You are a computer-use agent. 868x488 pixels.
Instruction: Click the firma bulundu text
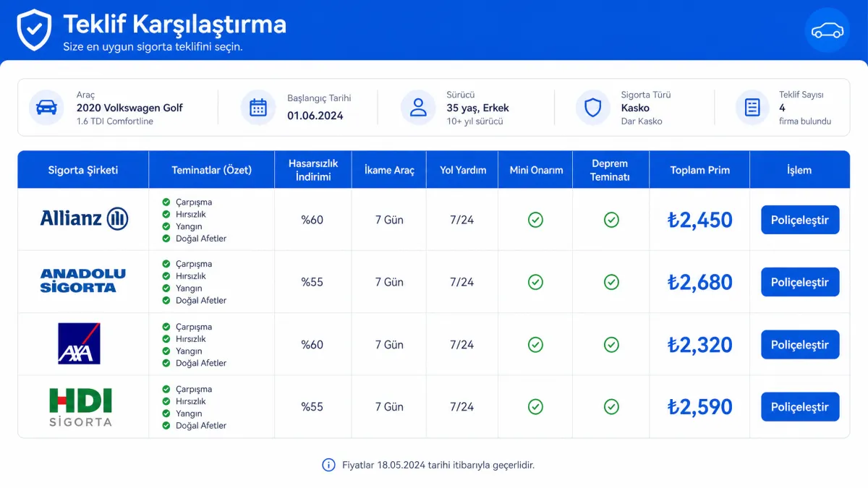805,121
